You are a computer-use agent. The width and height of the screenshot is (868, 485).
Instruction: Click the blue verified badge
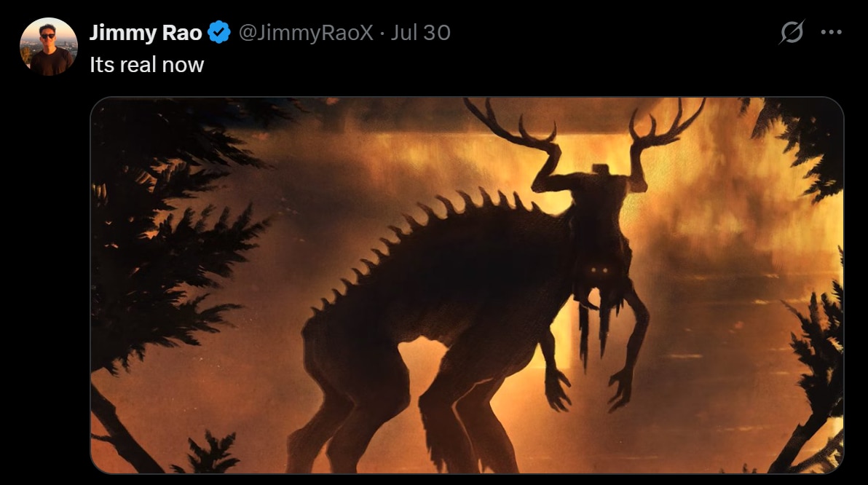(x=219, y=32)
